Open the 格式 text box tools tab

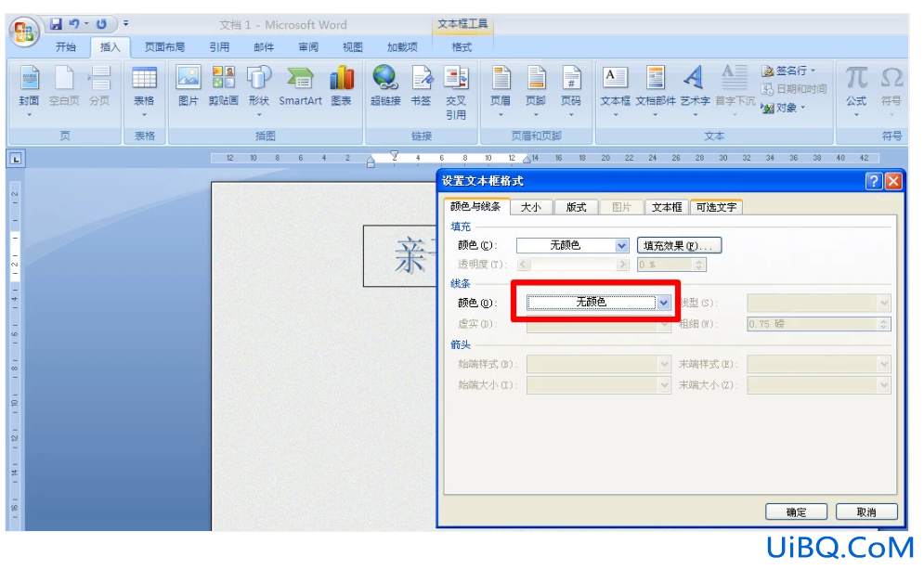pyautogui.click(x=462, y=47)
